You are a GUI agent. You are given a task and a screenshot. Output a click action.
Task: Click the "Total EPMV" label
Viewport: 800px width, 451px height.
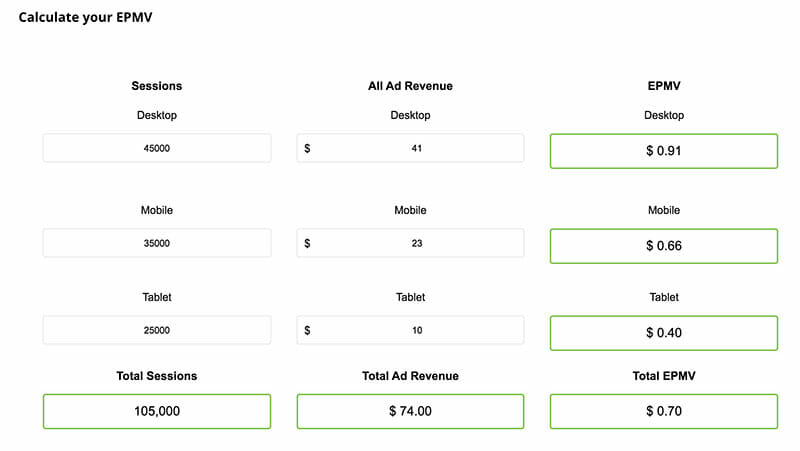663,376
